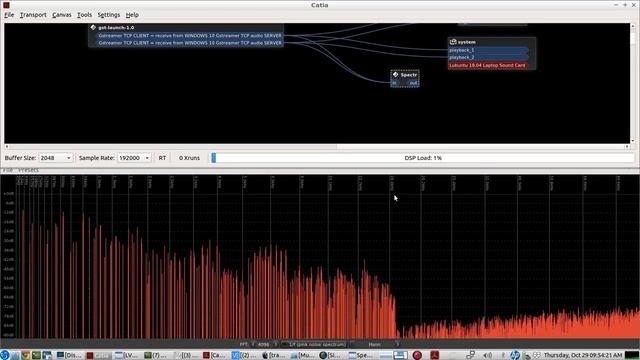Click the red PDF tray icon
640x360 pixels.
coord(434,355)
